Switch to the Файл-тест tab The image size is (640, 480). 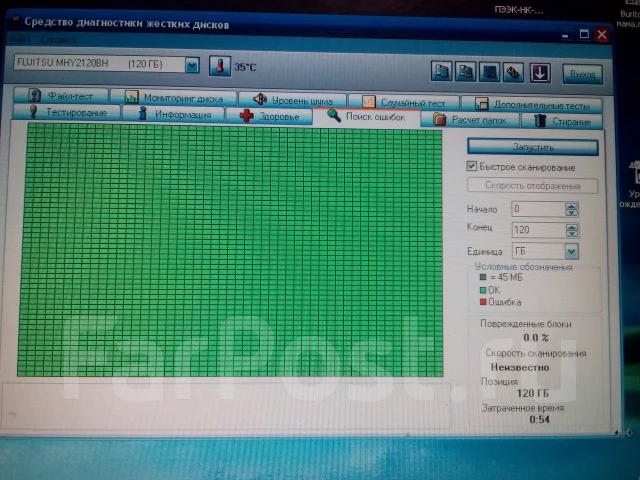click(61, 96)
